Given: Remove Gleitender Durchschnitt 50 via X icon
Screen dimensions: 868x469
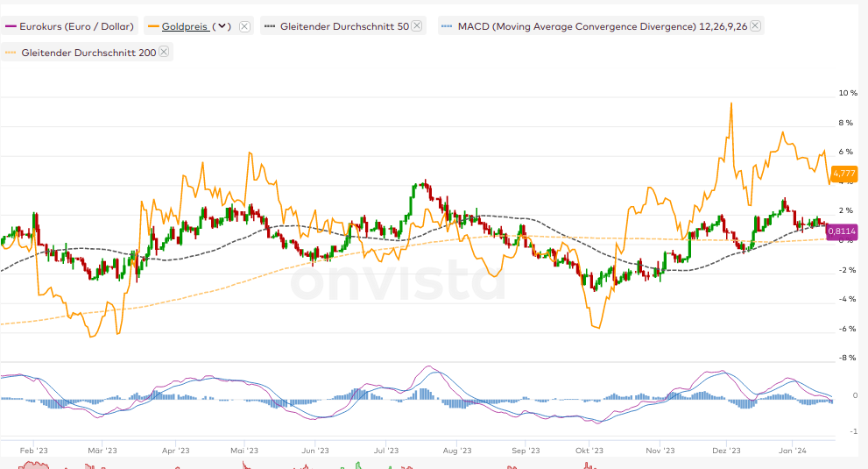Looking at the screenshot, I should pos(417,26).
